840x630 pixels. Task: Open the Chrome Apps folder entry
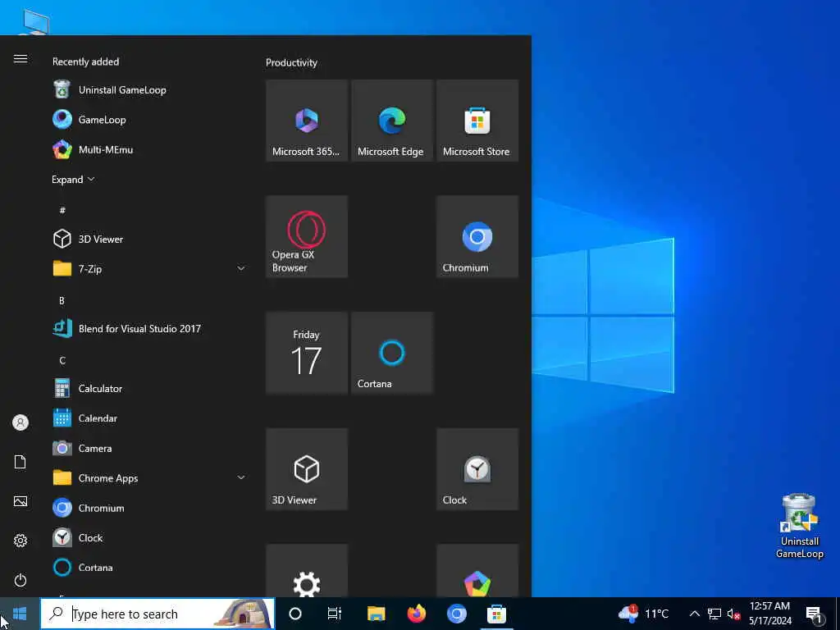coord(148,478)
